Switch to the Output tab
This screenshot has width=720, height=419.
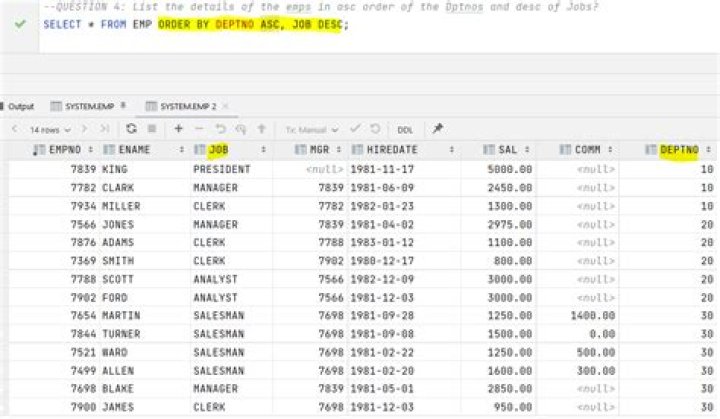17,107
